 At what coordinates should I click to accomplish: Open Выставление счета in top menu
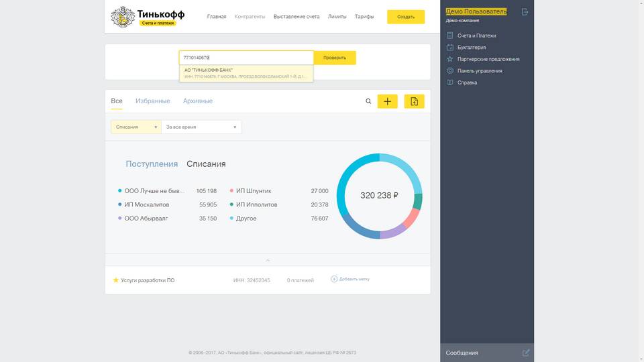coord(297,17)
